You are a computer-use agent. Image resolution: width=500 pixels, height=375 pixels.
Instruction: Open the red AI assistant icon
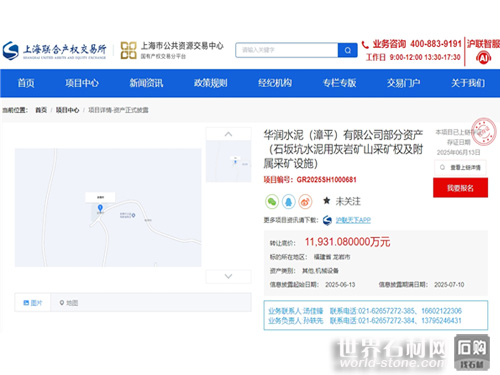pos(483,58)
